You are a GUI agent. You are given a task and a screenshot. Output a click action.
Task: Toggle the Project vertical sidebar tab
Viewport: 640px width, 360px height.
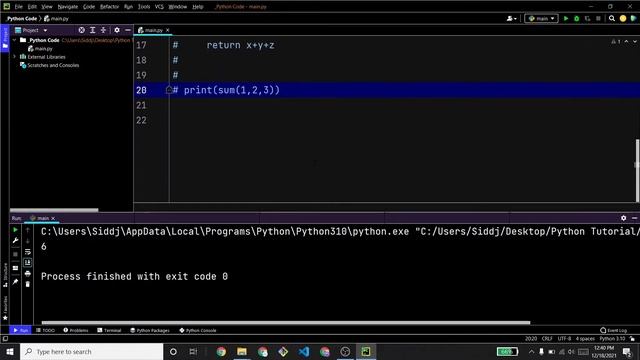pos(5,38)
